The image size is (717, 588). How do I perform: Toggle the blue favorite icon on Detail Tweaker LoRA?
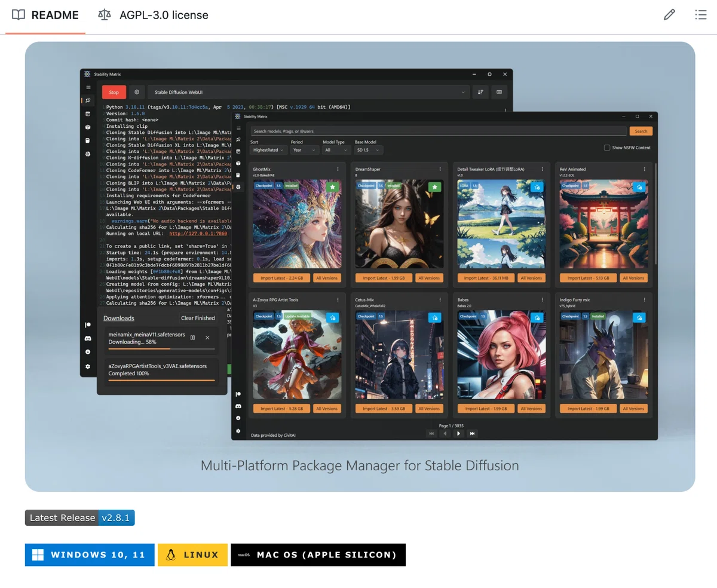[537, 187]
